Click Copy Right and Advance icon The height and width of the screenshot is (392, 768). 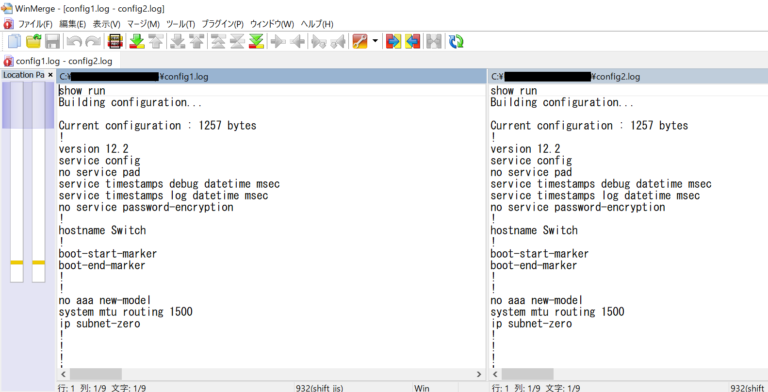pyautogui.click(x=318, y=42)
